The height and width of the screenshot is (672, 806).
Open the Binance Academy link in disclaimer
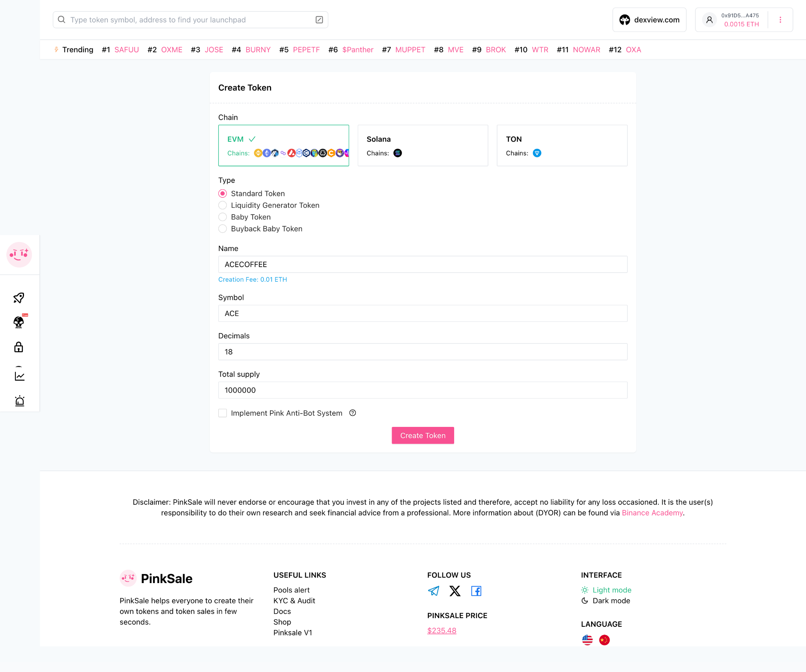(x=652, y=513)
